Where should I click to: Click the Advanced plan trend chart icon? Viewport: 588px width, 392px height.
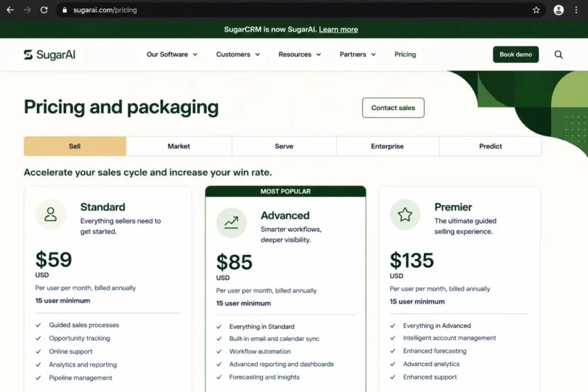pyautogui.click(x=231, y=223)
